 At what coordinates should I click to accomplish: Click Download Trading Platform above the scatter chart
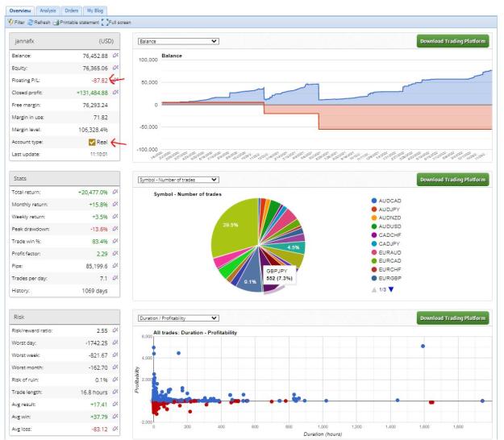click(452, 318)
